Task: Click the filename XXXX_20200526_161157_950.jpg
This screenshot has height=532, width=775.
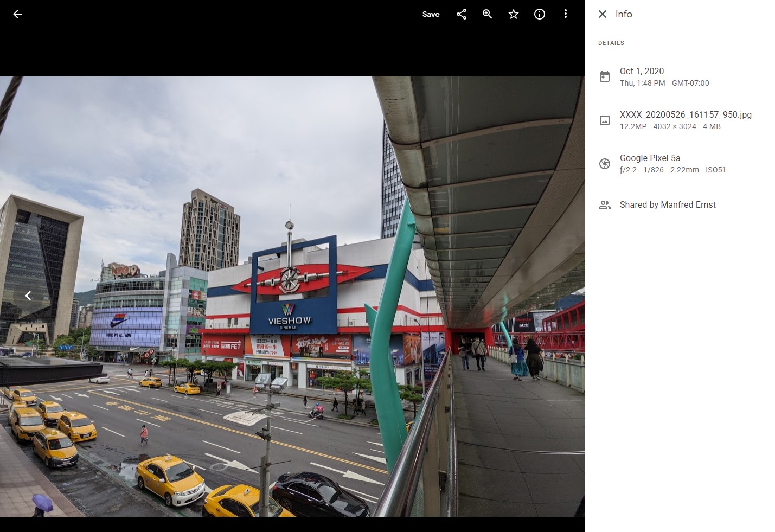Action: [x=686, y=114]
